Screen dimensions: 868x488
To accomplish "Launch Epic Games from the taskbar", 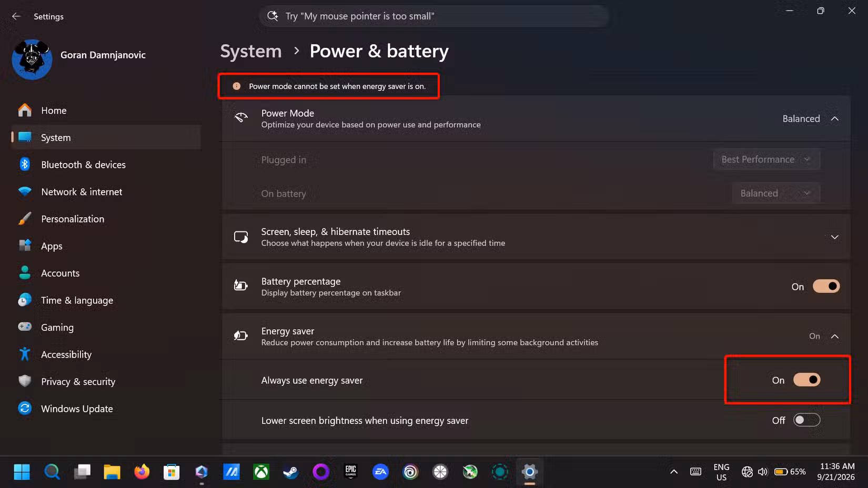I will pos(351,472).
